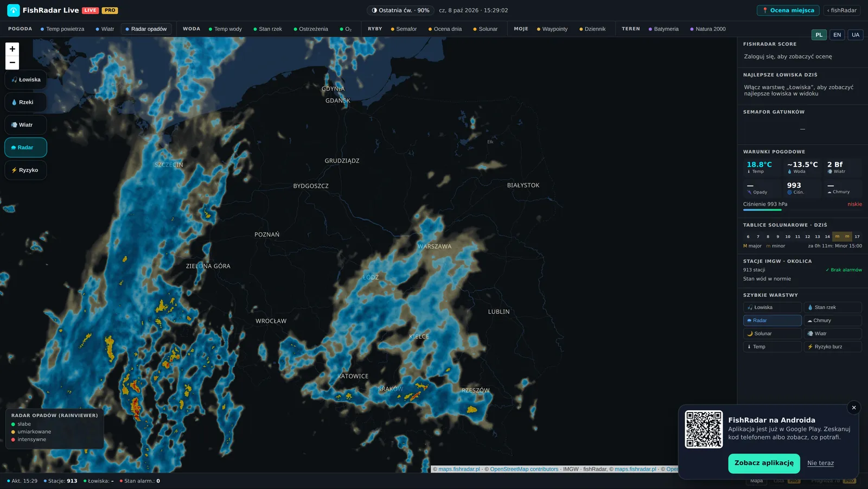Open Semafor in Ryby group

coord(404,29)
